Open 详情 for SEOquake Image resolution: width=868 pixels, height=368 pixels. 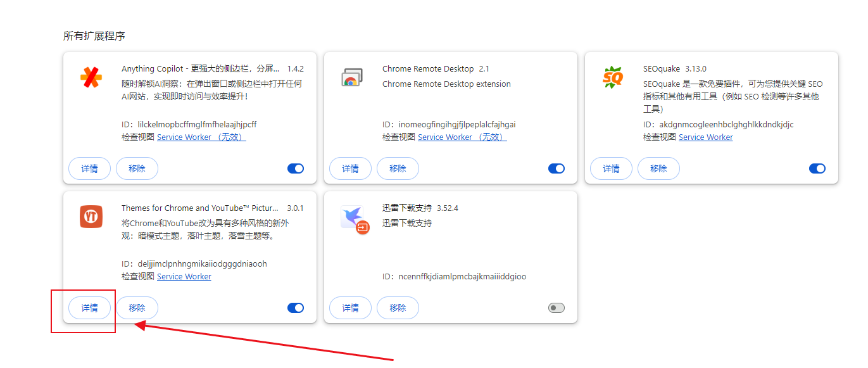[612, 168]
